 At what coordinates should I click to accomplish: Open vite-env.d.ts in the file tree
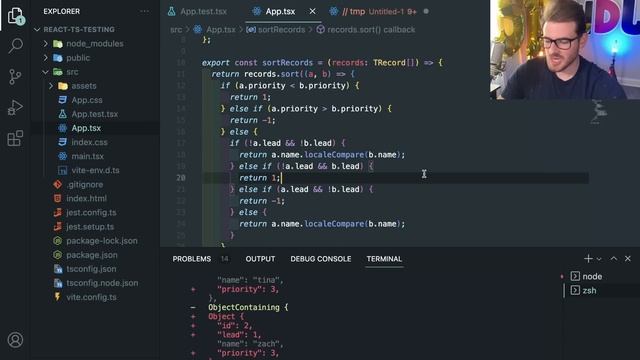click(x=95, y=171)
